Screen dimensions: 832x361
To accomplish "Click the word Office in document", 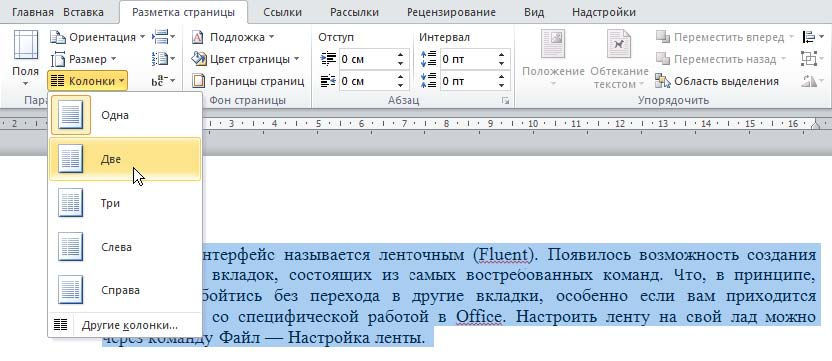I will (478, 317).
